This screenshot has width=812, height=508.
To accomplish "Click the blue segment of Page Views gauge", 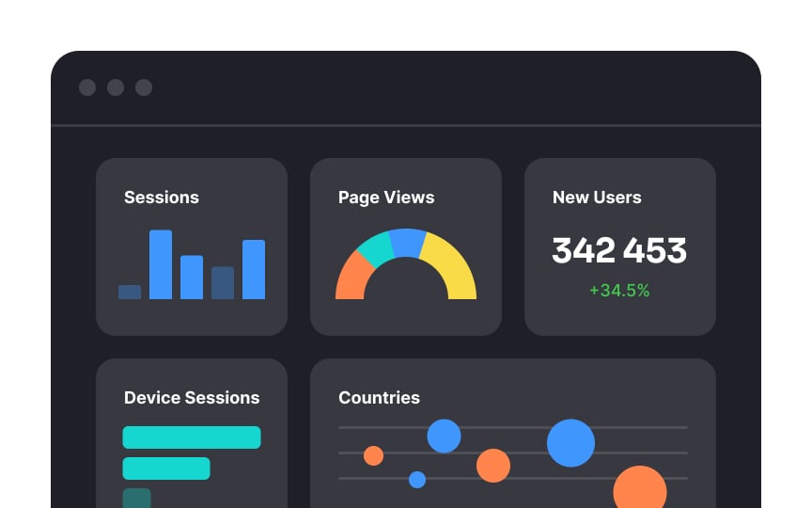I will [x=407, y=243].
